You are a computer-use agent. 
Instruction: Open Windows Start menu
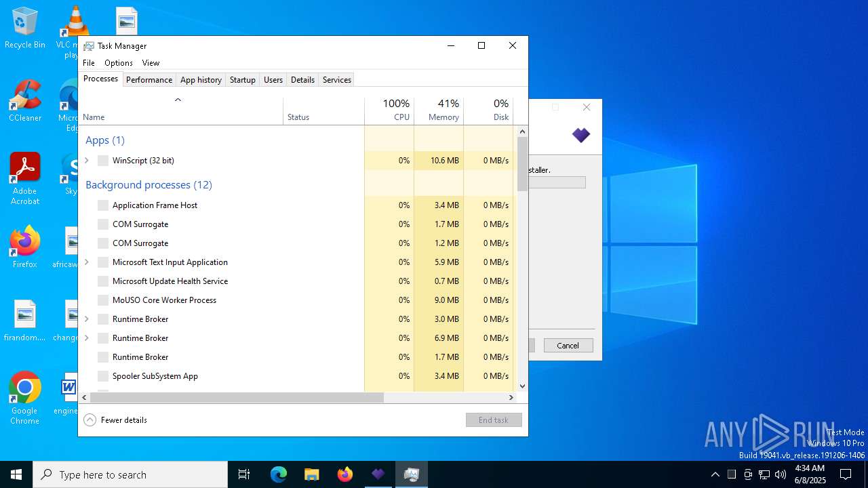tap(16, 474)
